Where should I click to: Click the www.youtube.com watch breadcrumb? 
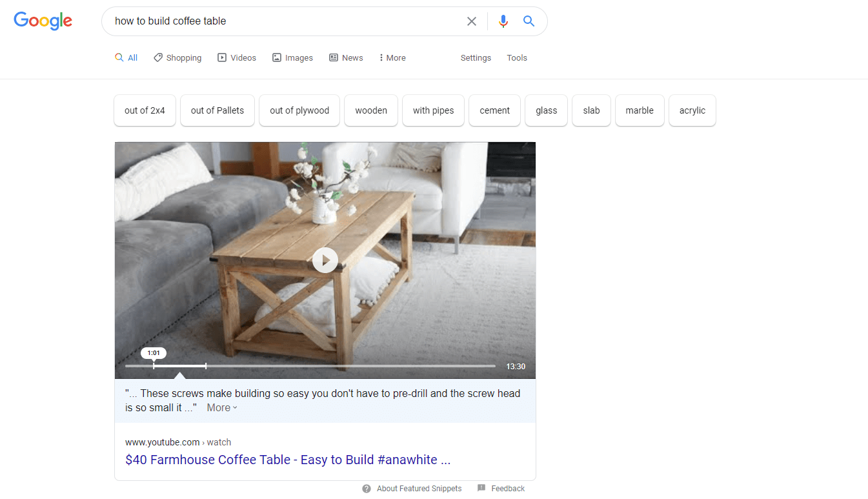pyautogui.click(x=178, y=442)
